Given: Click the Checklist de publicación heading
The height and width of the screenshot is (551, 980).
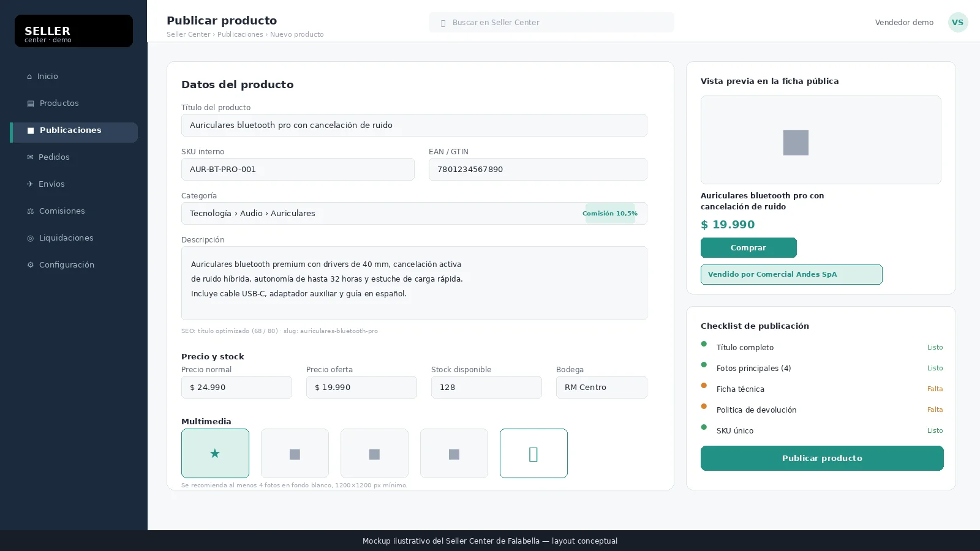Looking at the screenshot, I should 755,326.
